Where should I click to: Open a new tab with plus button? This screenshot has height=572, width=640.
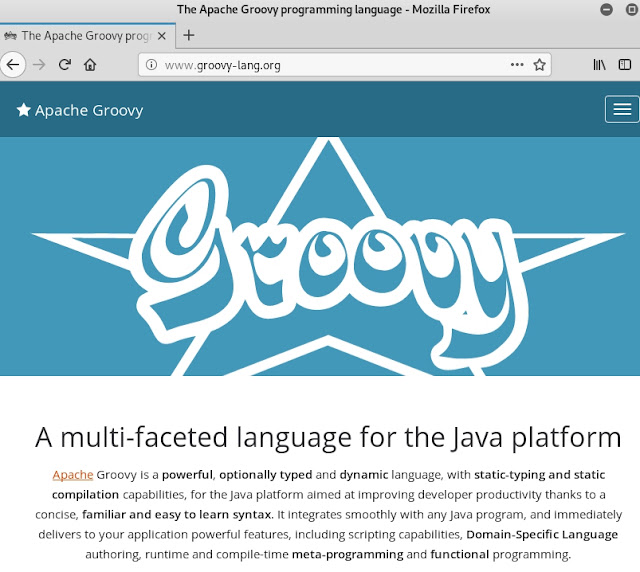pos(189,36)
